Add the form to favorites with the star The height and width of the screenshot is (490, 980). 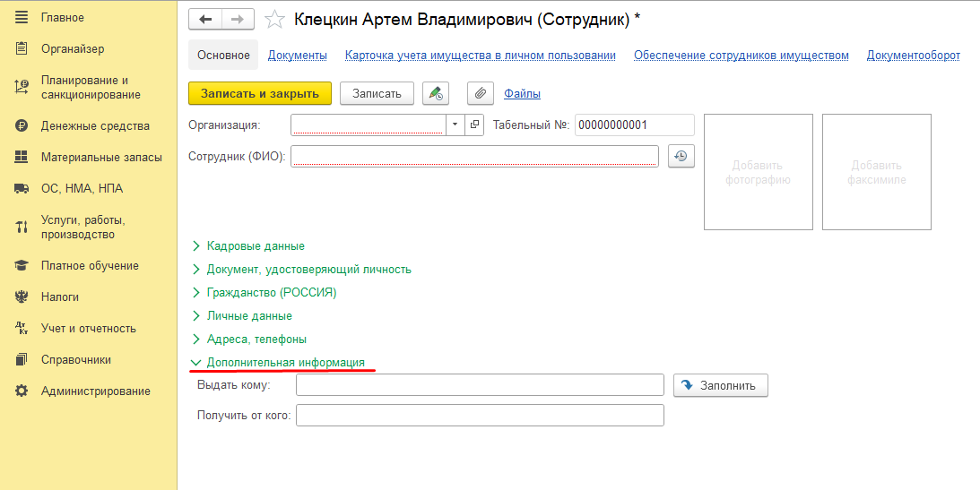click(x=275, y=20)
